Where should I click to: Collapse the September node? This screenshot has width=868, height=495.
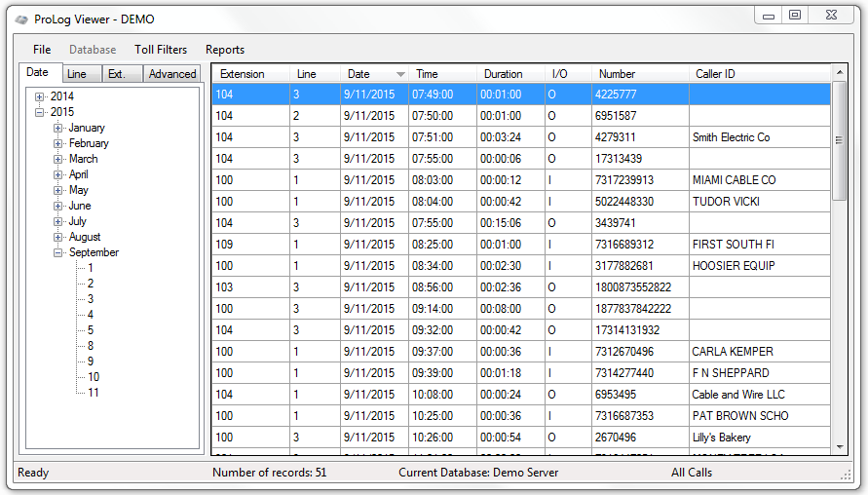(57, 252)
